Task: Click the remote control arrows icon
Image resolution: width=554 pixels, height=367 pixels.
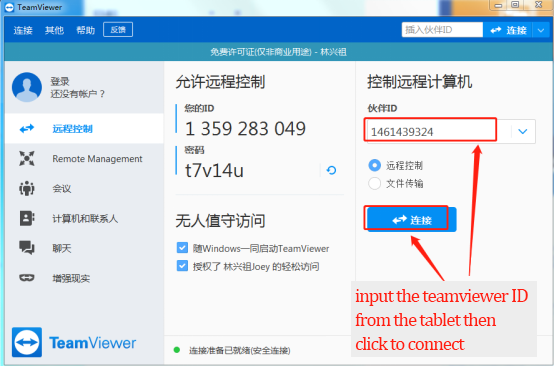Action: [27, 129]
